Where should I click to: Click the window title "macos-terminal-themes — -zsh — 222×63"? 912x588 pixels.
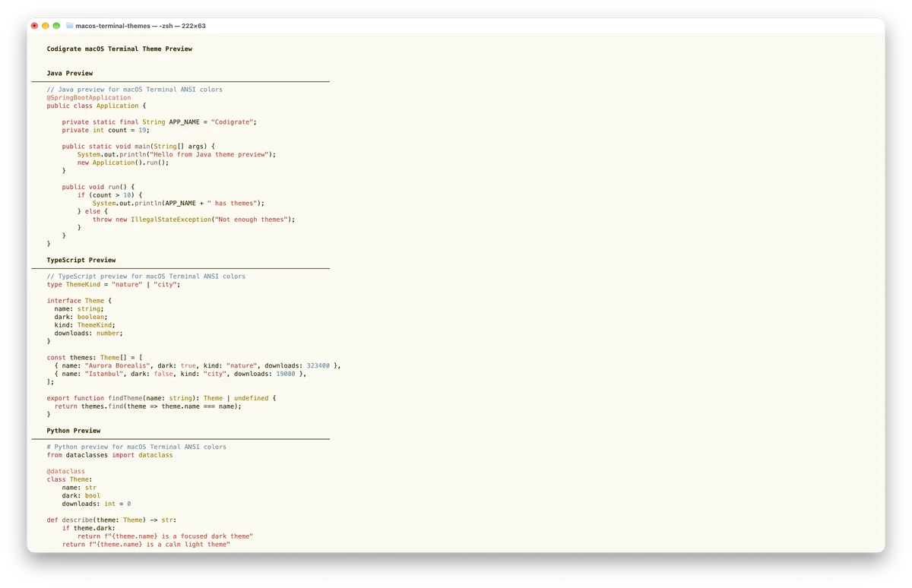coord(141,26)
